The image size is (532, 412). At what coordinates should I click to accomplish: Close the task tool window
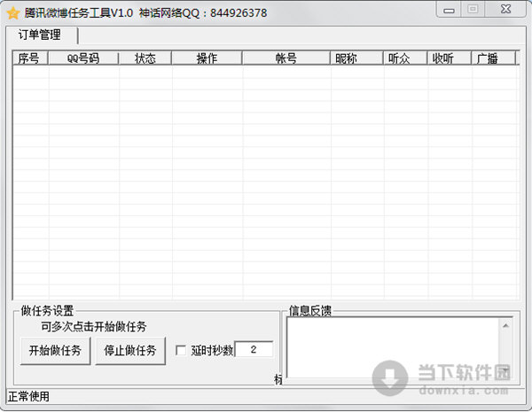[x=504, y=10]
